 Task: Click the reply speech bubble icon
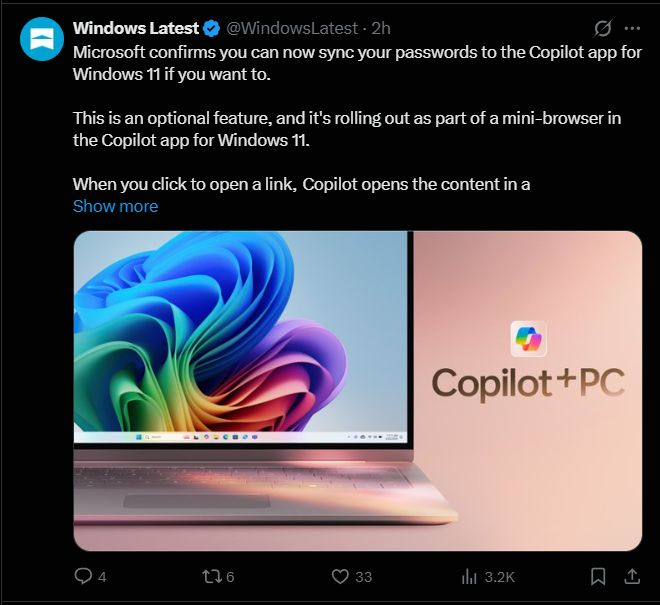83,576
